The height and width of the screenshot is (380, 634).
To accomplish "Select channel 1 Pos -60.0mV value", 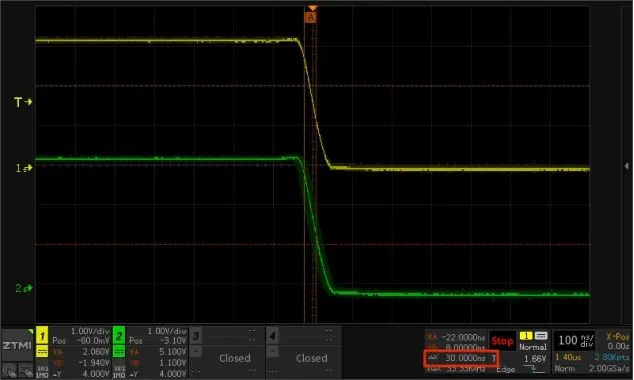I will [93, 341].
